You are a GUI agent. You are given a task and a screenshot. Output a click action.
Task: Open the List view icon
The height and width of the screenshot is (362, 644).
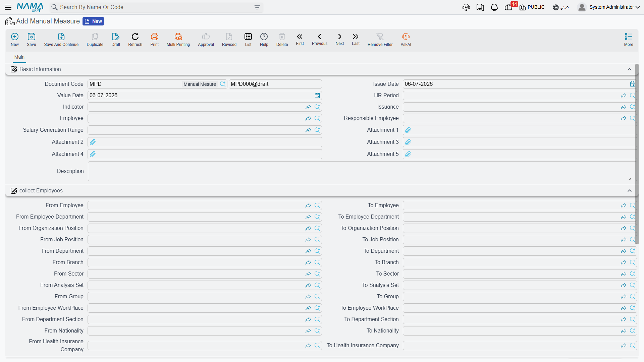(x=248, y=37)
